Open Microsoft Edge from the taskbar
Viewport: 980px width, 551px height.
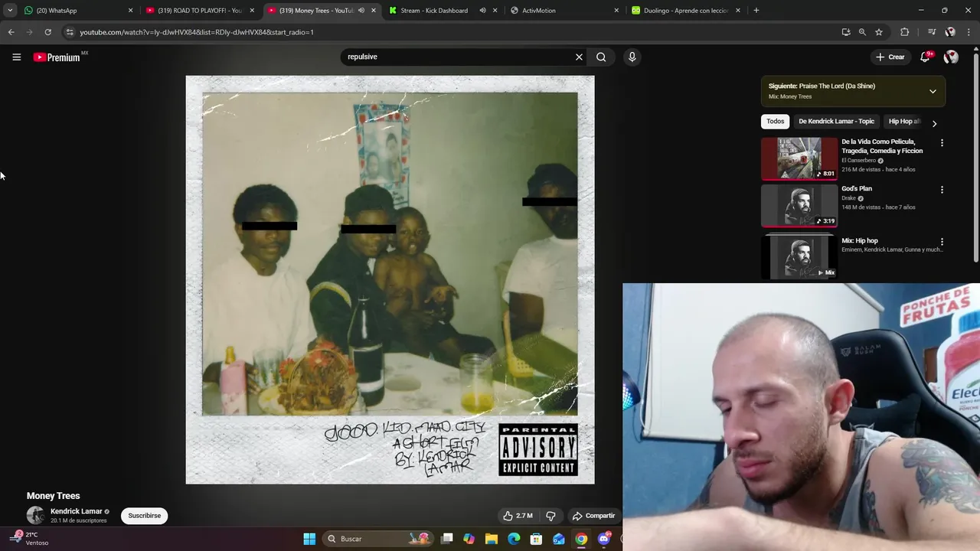click(x=514, y=539)
